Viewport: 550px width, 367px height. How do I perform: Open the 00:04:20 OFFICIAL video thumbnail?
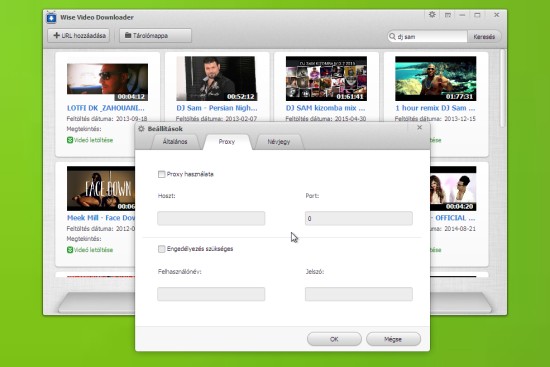tap(453, 188)
